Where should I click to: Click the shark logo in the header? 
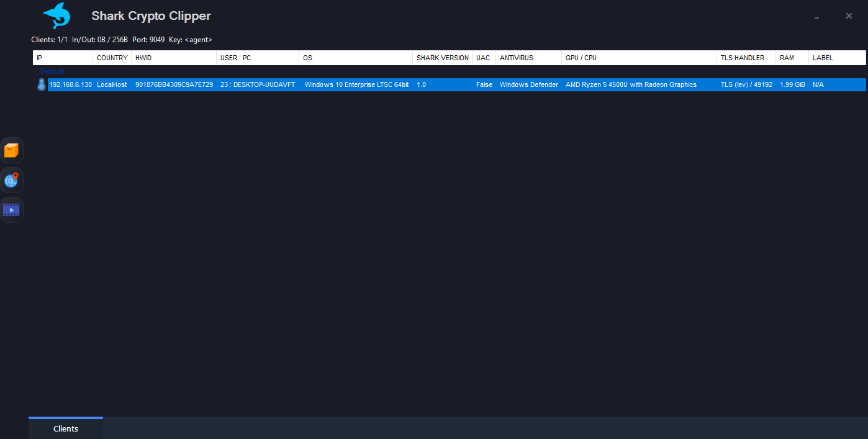(x=56, y=16)
